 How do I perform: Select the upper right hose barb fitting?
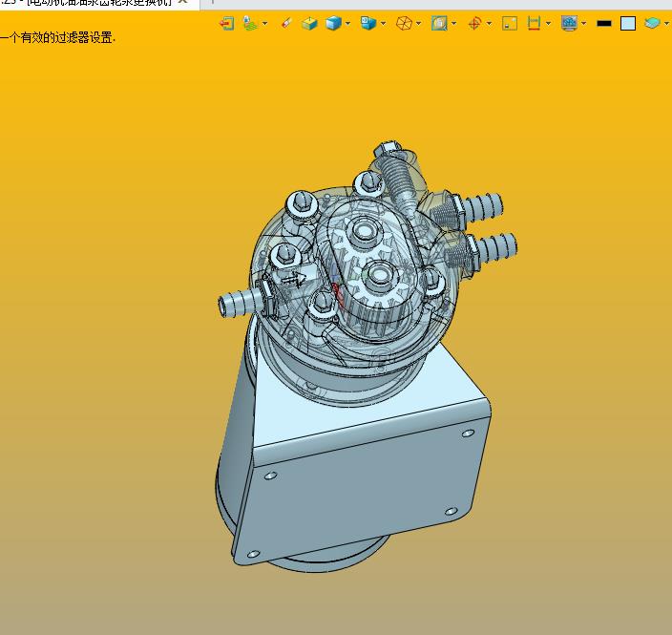[480, 207]
